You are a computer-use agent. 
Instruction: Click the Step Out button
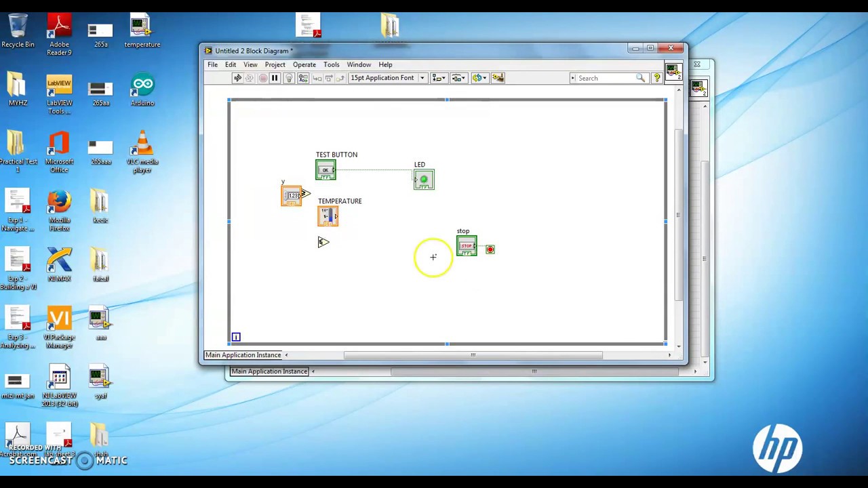point(340,78)
